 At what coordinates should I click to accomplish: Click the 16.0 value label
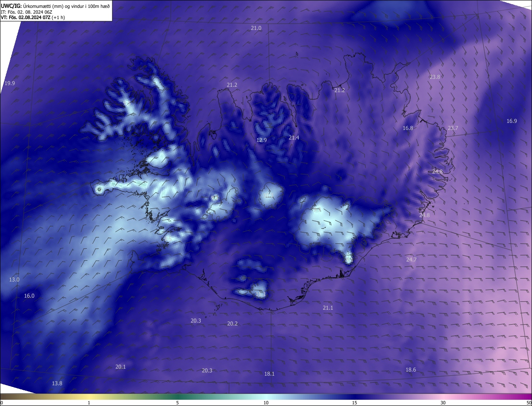(x=29, y=296)
